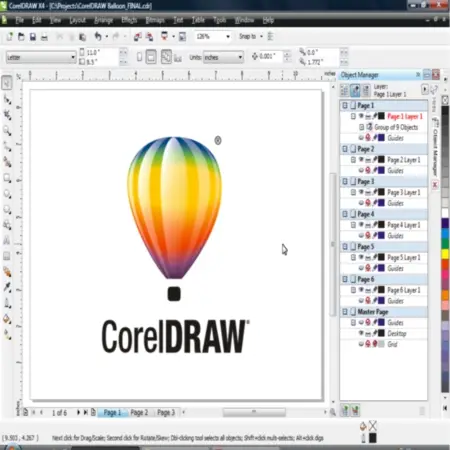Select the Zoom tool in toolbox
This screenshot has width=450, height=450.
(7, 131)
